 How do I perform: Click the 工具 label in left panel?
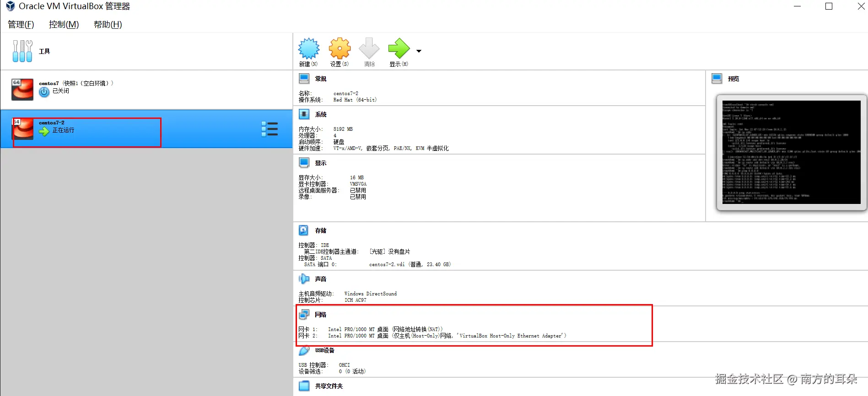coord(44,51)
